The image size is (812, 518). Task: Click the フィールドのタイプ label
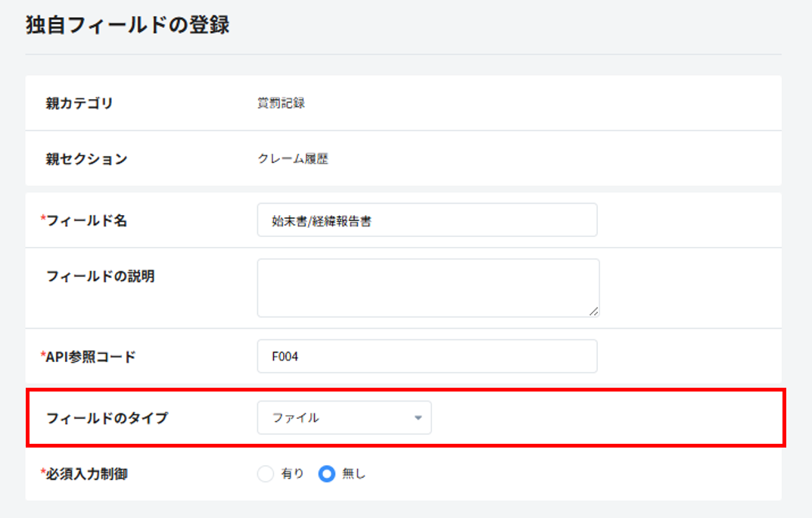pyautogui.click(x=107, y=418)
